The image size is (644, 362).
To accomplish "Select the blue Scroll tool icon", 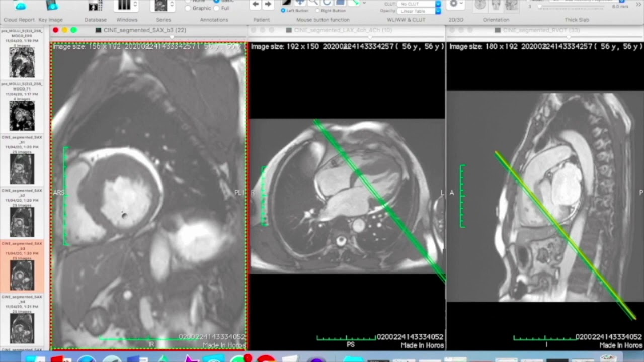I will pyautogui.click(x=340, y=3).
